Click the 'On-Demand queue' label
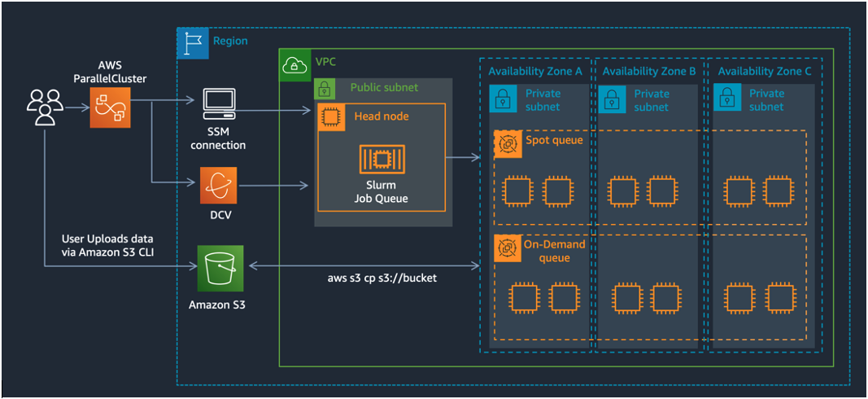The width and height of the screenshot is (868, 399). (554, 251)
